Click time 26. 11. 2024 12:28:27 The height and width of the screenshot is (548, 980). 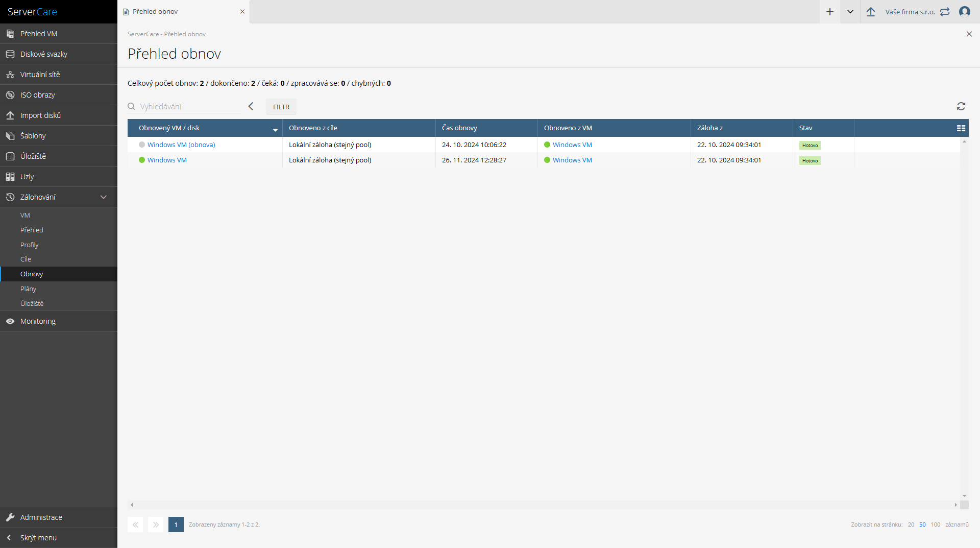tap(474, 160)
